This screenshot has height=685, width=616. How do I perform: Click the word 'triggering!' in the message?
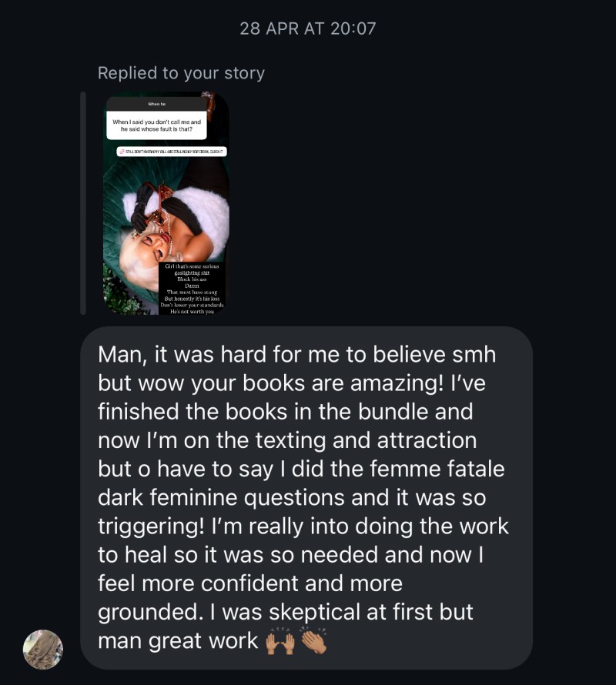click(x=151, y=526)
